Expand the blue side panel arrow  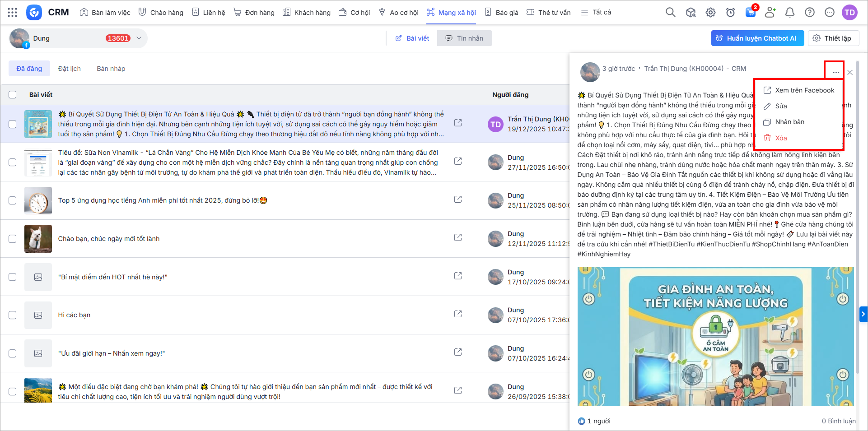[863, 314]
